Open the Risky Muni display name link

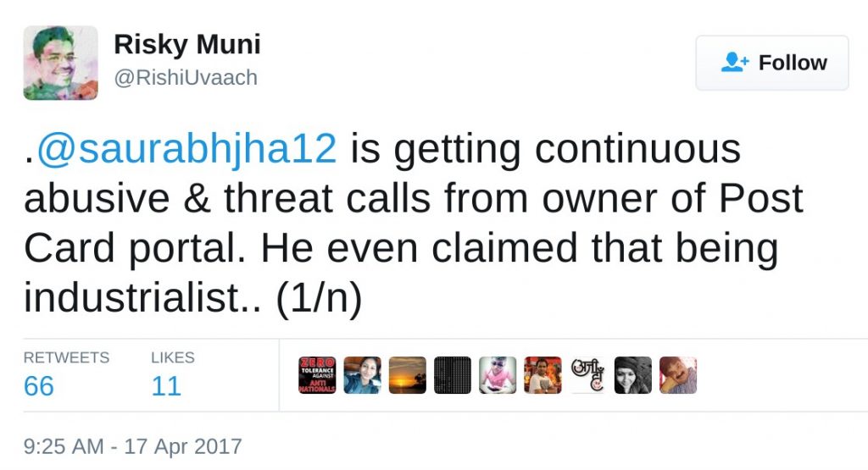pyautogui.click(x=186, y=44)
